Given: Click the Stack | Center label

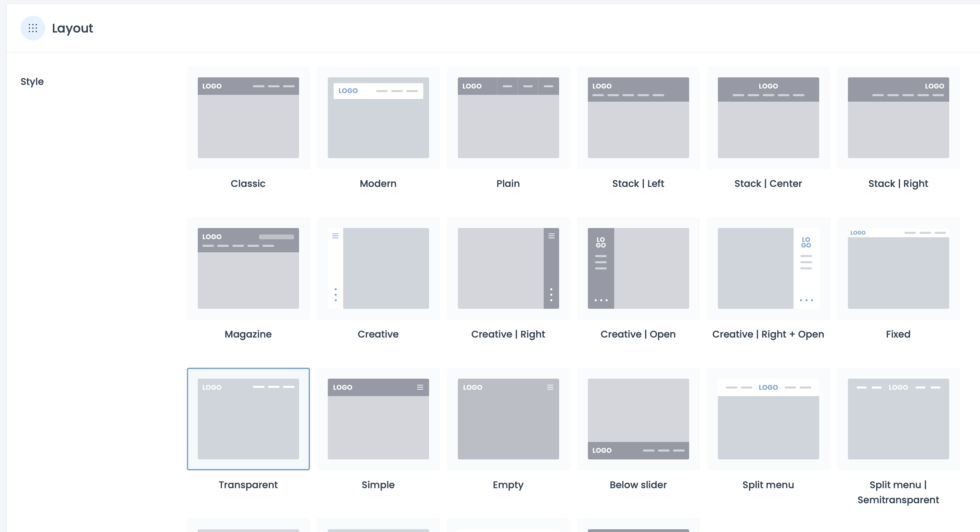Looking at the screenshot, I should click(x=769, y=183).
